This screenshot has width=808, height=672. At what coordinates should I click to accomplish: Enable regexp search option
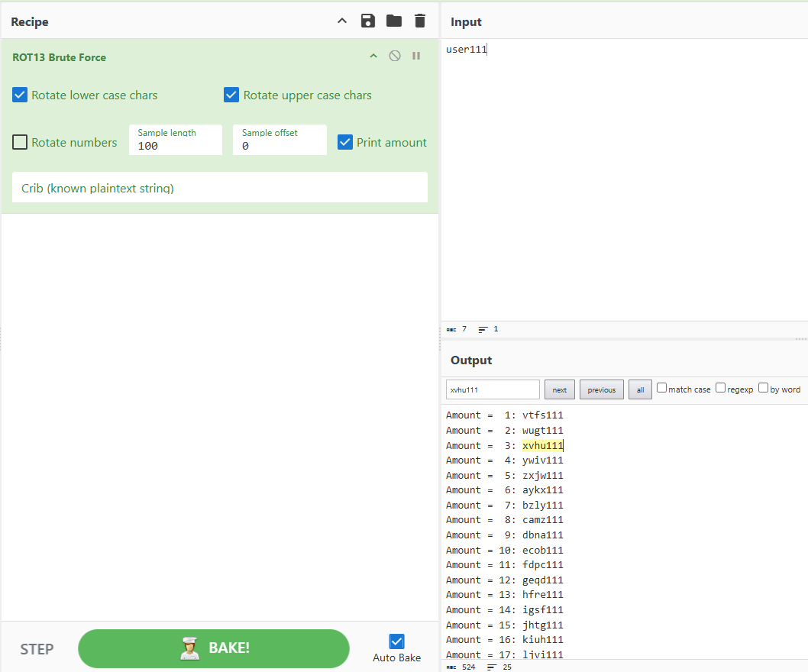(720, 388)
